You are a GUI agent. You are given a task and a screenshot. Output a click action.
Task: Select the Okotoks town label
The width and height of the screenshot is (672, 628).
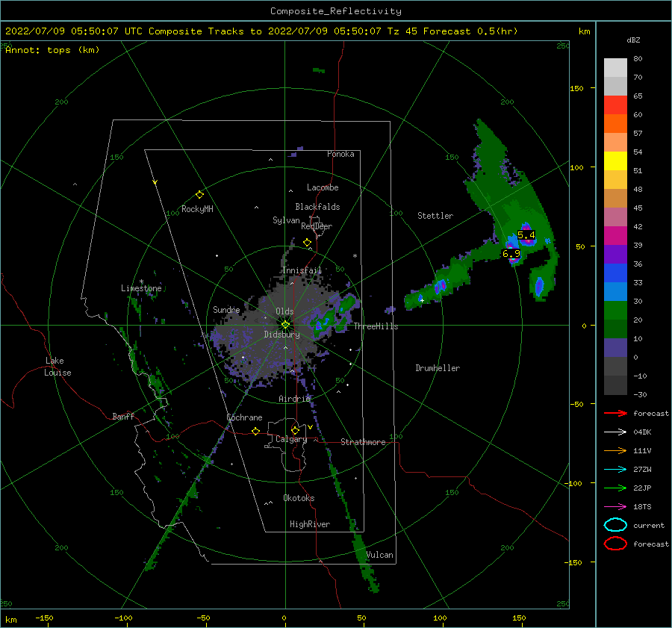click(299, 498)
